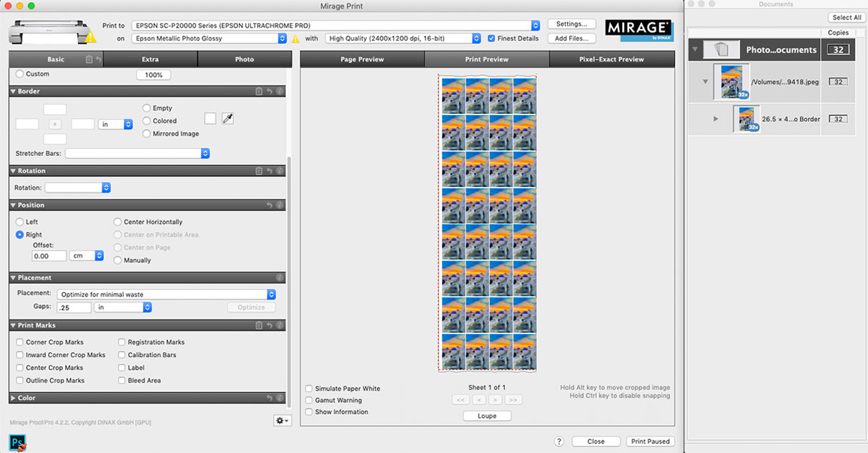The image size is (868, 453).
Task: Open the border unit dropdown
Action: [115, 124]
